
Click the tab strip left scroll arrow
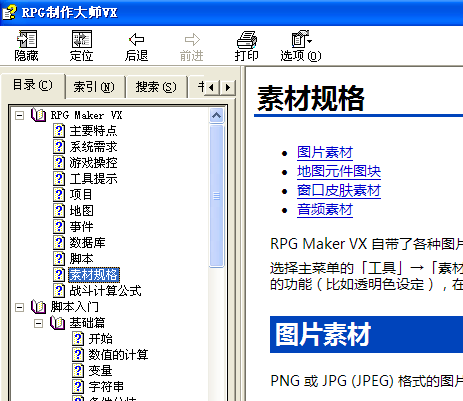pos(212,88)
